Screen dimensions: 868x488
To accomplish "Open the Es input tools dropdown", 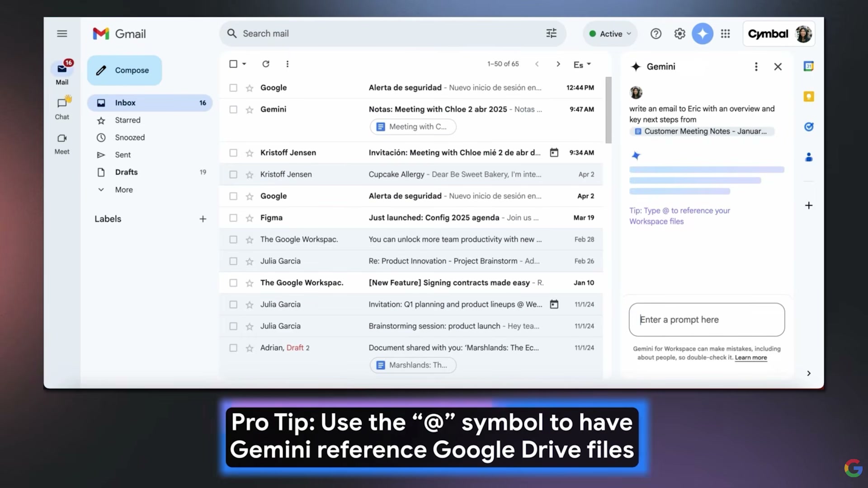I will (582, 65).
